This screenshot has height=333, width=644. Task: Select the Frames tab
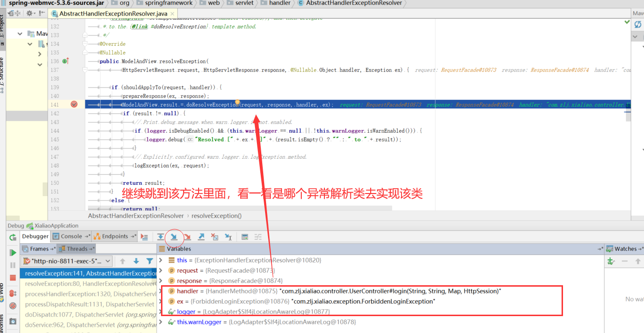(x=39, y=249)
